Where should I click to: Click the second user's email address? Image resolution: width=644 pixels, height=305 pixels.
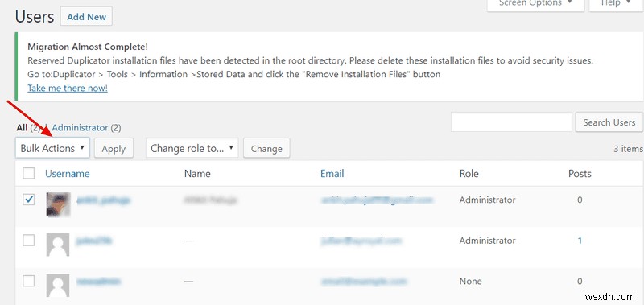[x=361, y=241]
